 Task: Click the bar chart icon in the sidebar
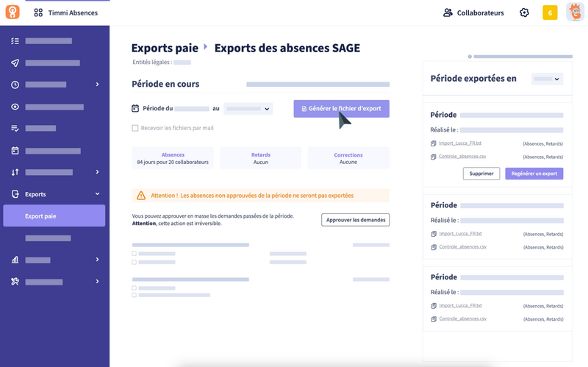(15, 260)
